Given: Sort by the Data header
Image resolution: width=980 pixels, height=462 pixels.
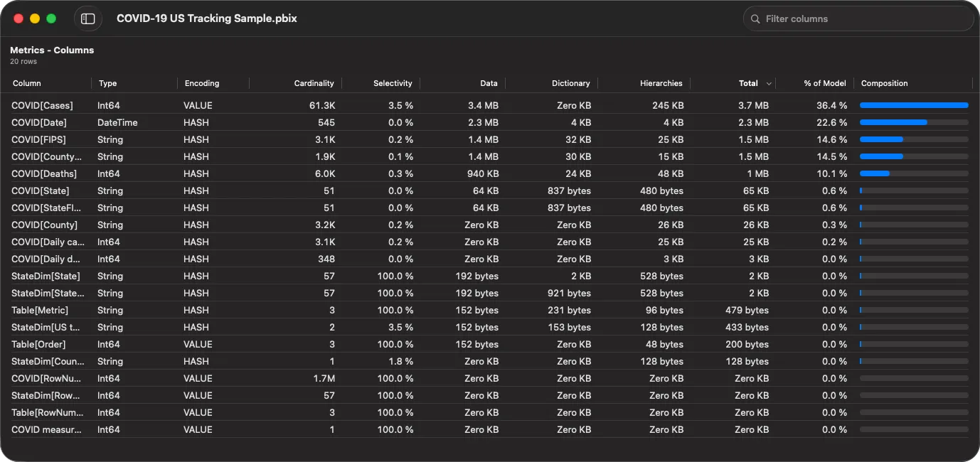Looking at the screenshot, I should coord(489,83).
